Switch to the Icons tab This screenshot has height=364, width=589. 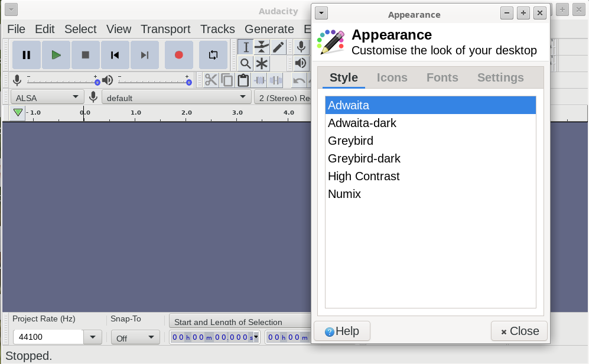[x=392, y=77]
